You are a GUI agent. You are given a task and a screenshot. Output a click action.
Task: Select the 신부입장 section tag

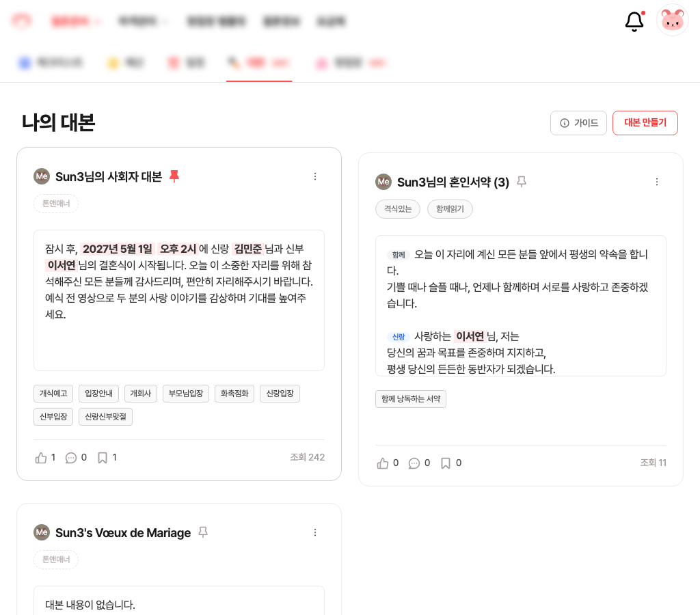(53, 416)
